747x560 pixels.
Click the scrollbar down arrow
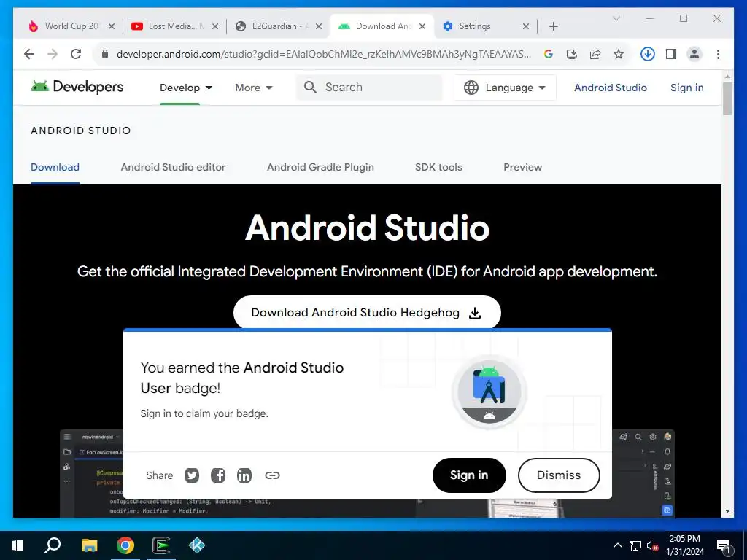pos(727,511)
